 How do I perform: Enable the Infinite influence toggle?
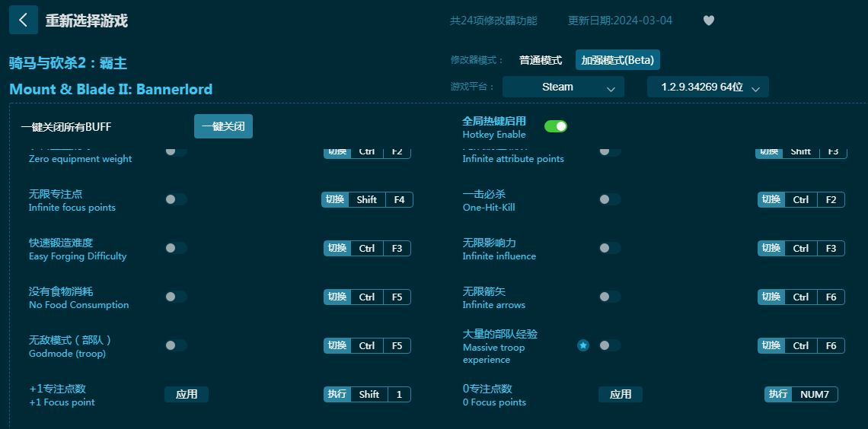pyautogui.click(x=610, y=248)
